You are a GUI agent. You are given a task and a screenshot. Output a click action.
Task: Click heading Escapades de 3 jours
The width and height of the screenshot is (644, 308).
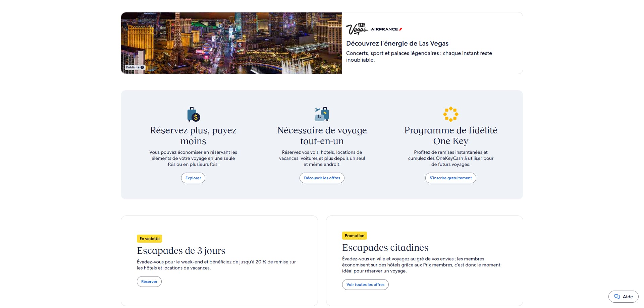(181, 251)
